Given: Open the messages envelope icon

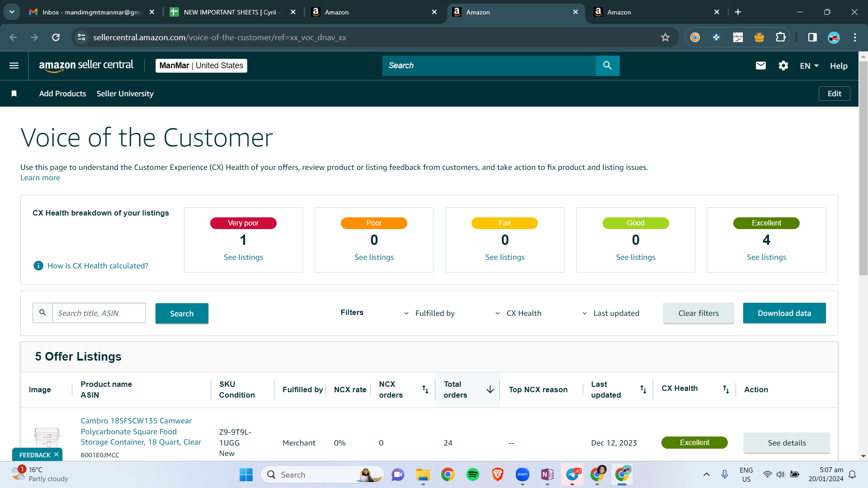Looking at the screenshot, I should pos(761,66).
